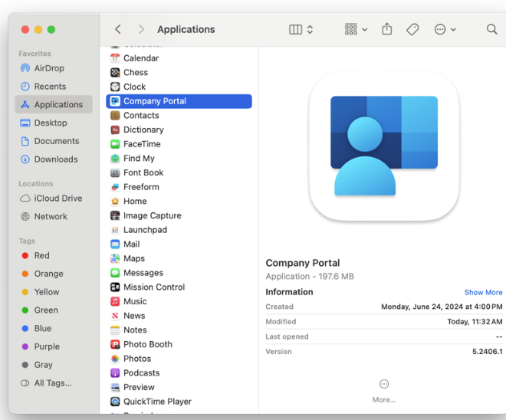The width and height of the screenshot is (506, 420).
Task: Click the Share toolbar icon
Action: (387, 29)
